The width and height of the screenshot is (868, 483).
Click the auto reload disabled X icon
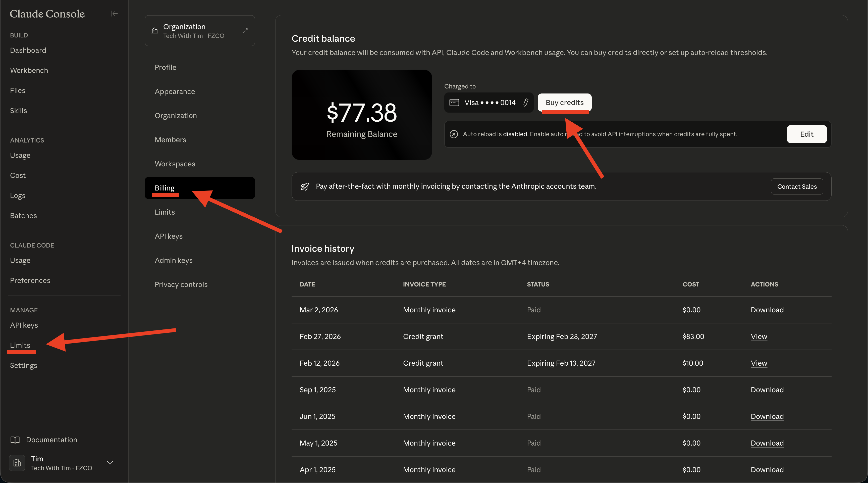(454, 134)
